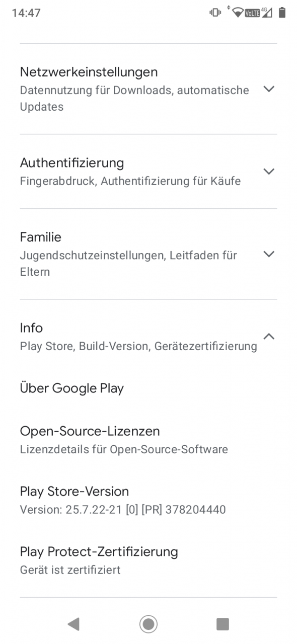This screenshot has width=297, height=644.
Task: Expand the Familie section chevron
Action: coord(269,254)
